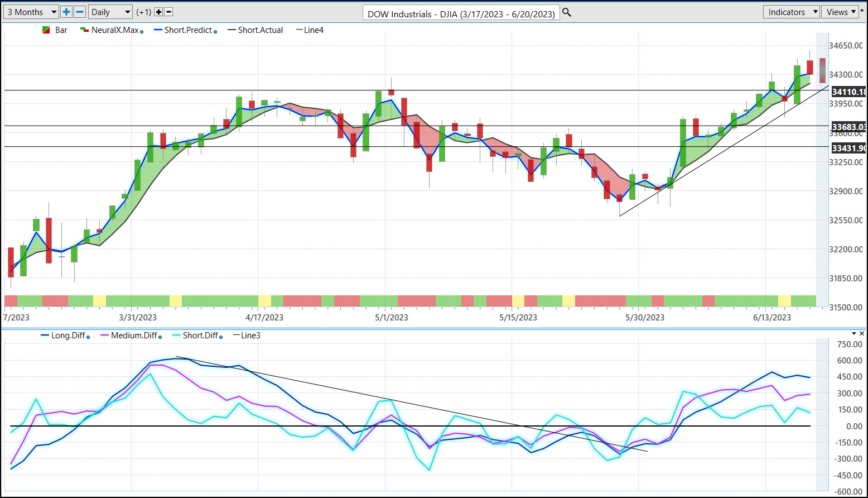The image size is (868, 498).
Task: Click the Short.Predict legend label
Action: pos(188,30)
